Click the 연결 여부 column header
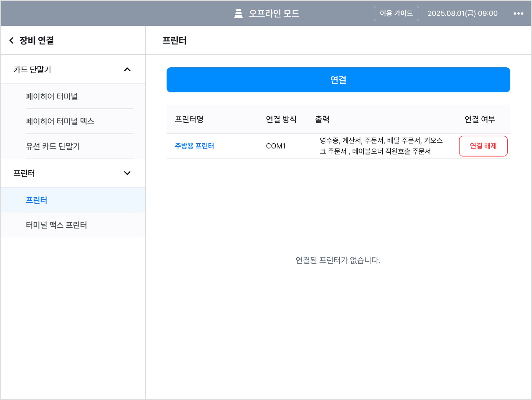Image resolution: width=532 pixels, height=400 pixels. (480, 119)
